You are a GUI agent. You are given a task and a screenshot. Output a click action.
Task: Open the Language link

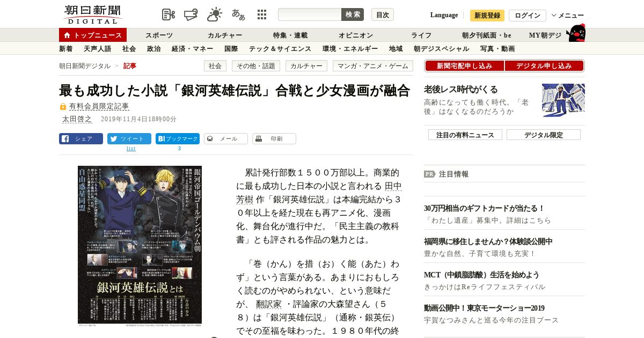coord(444,15)
